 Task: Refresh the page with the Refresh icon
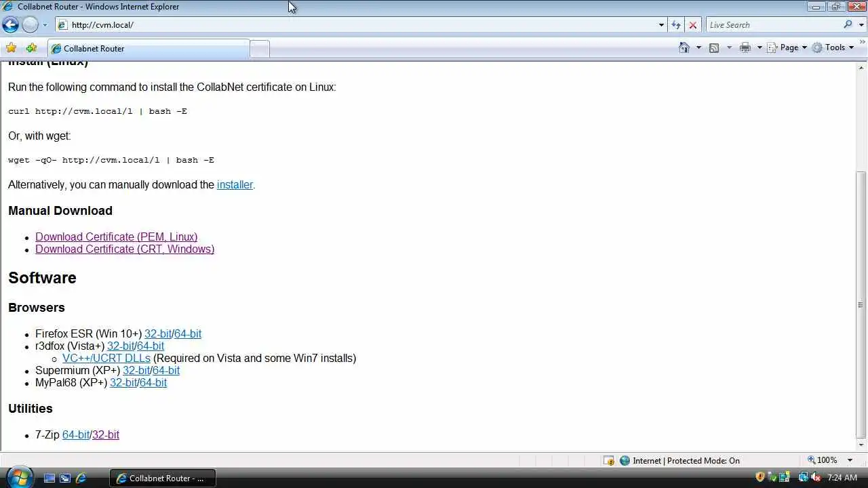point(676,25)
